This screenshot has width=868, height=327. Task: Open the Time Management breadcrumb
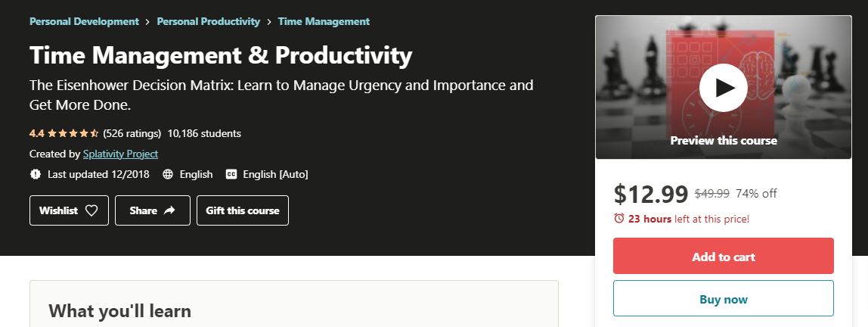(x=324, y=21)
